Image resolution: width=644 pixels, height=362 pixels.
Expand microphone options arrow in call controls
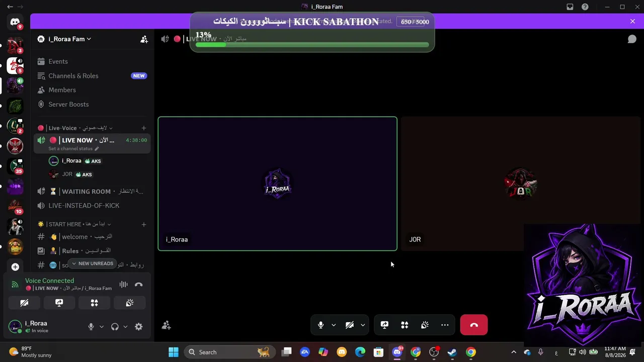pyautogui.click(x=334, y=325)
